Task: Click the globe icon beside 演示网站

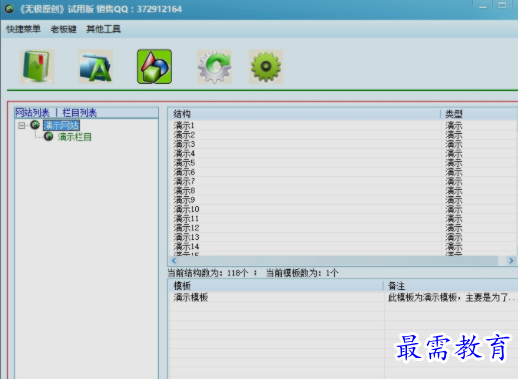Action: click(35, 125)
